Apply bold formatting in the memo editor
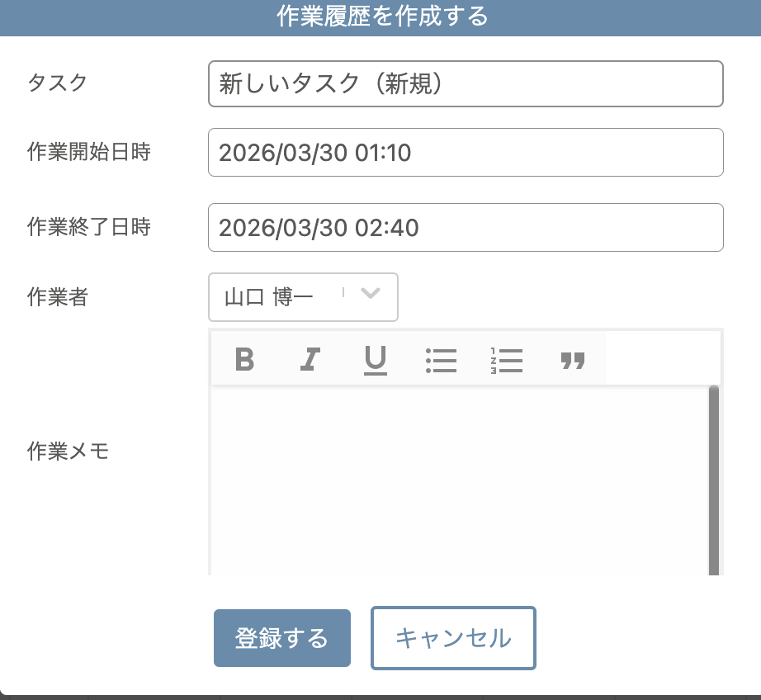 pyautogui.click(x=243, y=358)
